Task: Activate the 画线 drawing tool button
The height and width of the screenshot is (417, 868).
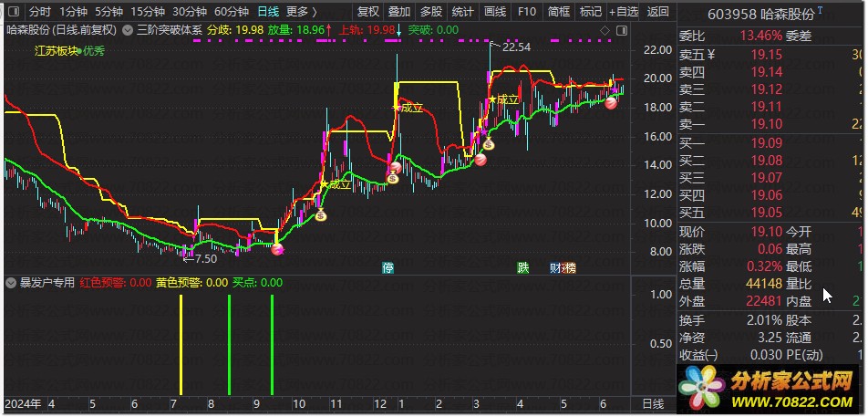Action: [495, 11]
